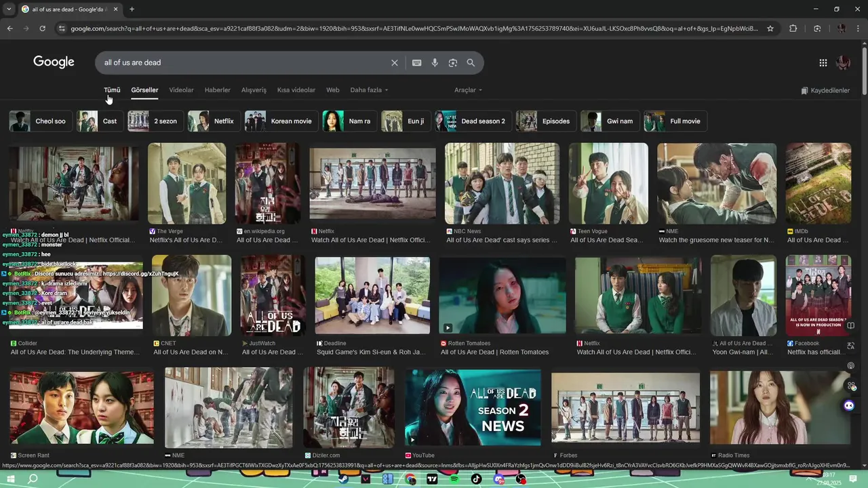
Task: Open the Haberler tab
Action: click(x=218, y=90)
